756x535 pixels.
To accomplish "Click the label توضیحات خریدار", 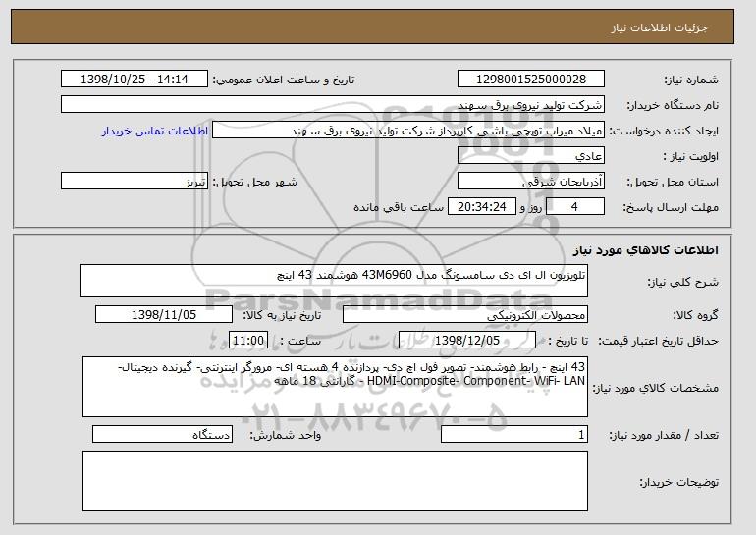I will (679, 482).
